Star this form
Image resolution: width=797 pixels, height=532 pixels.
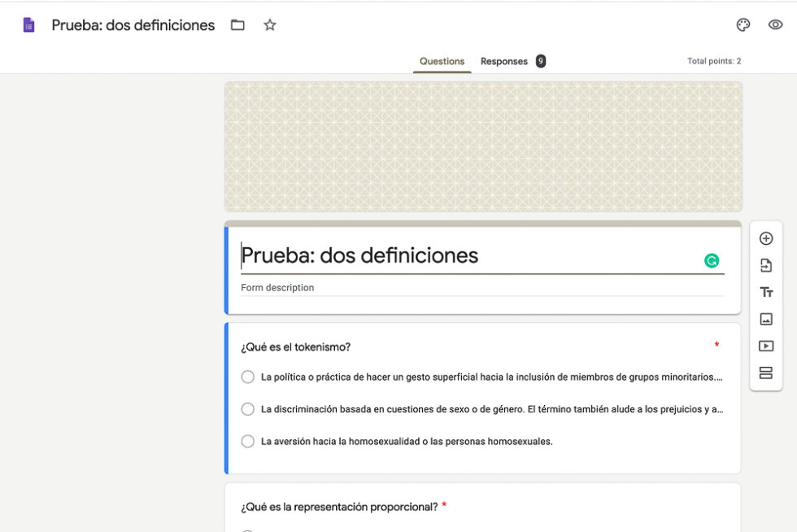[270, 25]
